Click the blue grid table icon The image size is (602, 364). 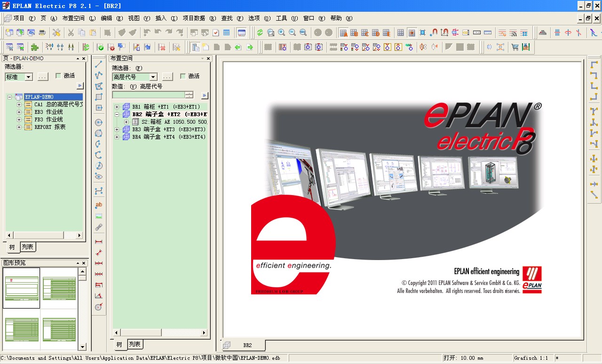click(227, 32)
